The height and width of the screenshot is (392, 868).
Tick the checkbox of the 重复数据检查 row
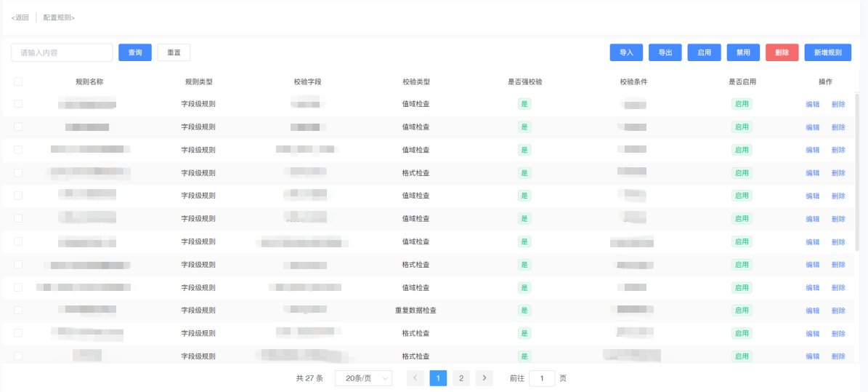pos(18,310)
